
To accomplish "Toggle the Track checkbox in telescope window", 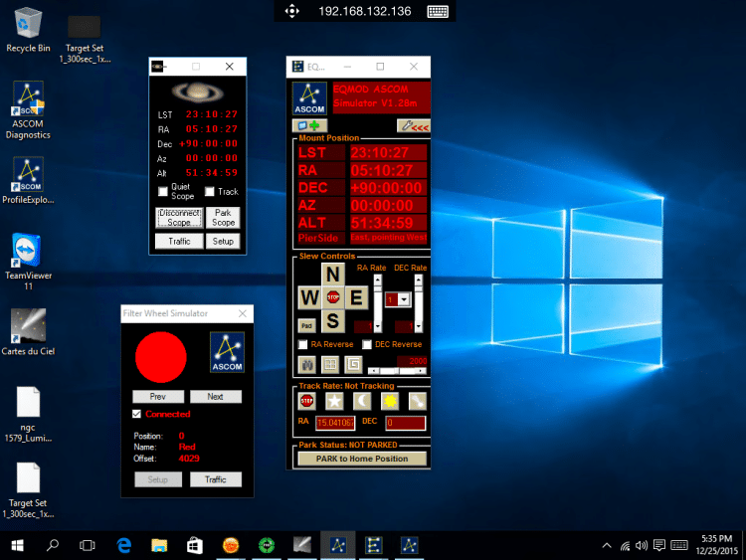I will [209, 192].
